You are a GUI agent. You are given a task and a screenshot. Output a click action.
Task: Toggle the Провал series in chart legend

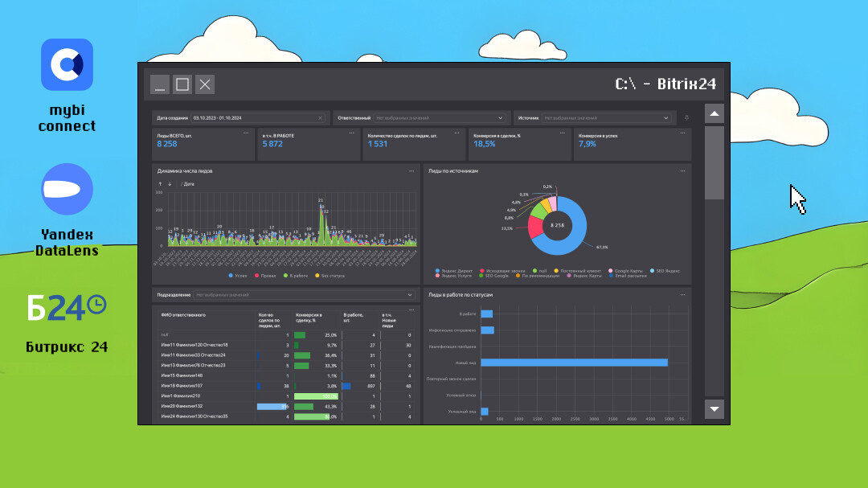(x=264, y=276)
